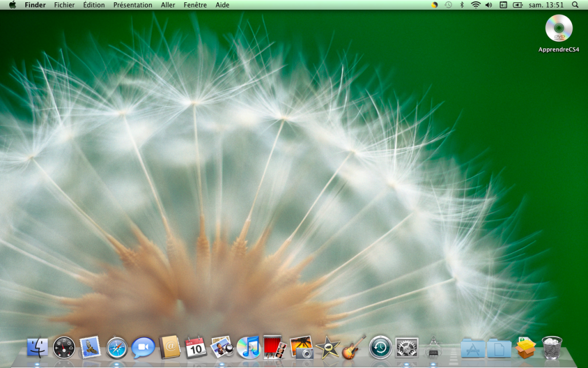Click the clock showing sam. 13:51
The width and height of the screenshot is (588, 368).
click(x=546, y=5)
